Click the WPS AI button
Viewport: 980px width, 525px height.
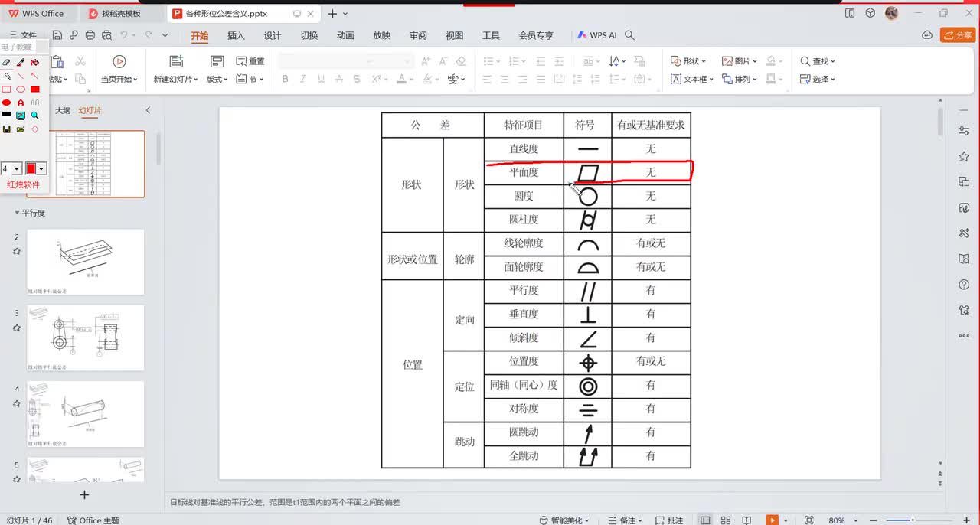pos(597,35)
